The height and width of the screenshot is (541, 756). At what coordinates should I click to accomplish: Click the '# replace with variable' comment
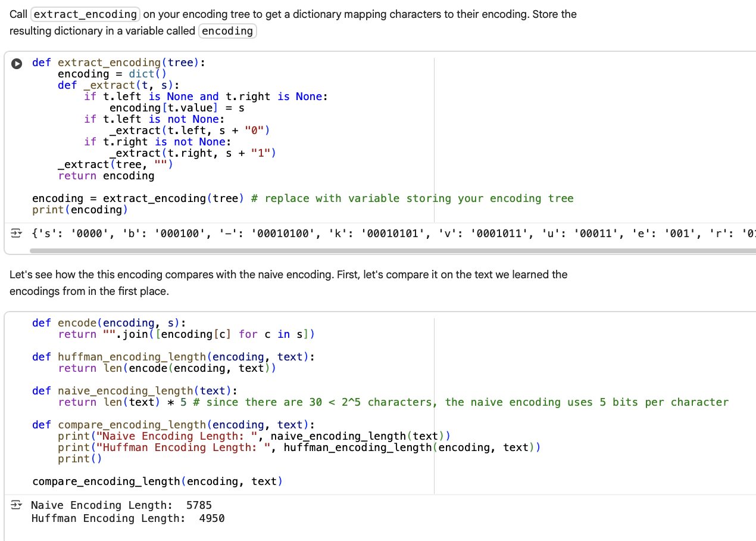[412, 198]
